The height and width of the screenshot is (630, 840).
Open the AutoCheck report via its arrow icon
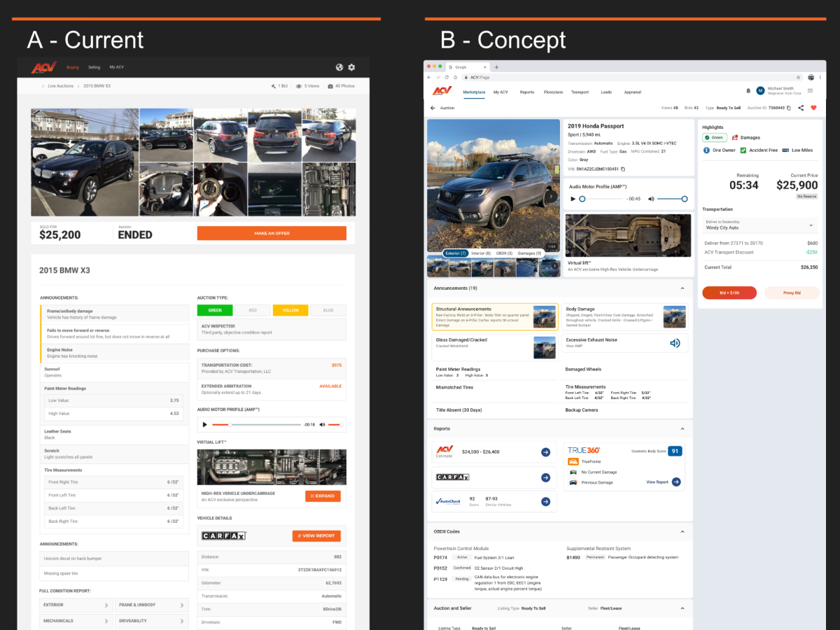click(x=545, y=501)
